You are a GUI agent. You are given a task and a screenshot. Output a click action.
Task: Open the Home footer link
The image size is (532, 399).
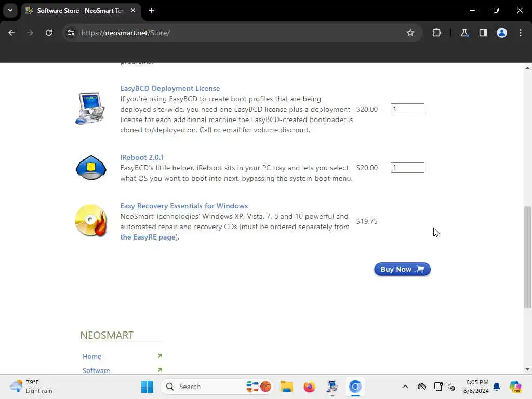click(92, 356)
